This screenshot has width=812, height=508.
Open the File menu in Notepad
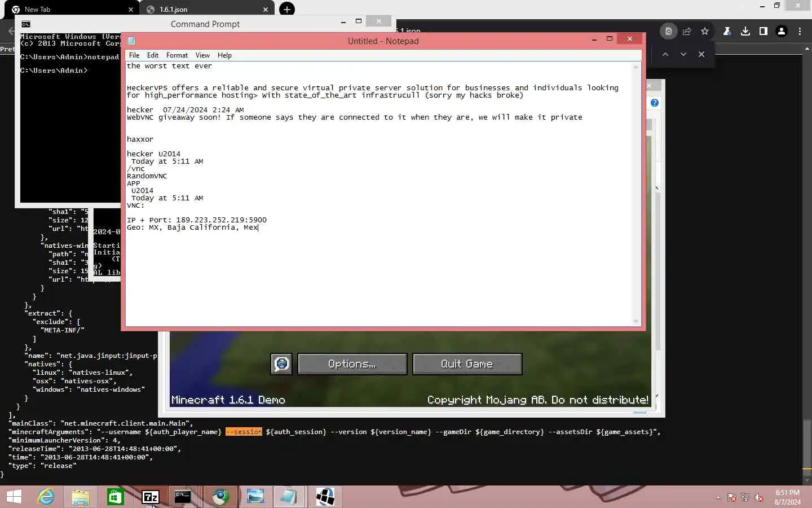pyautogui.click(x=134, y=55)
